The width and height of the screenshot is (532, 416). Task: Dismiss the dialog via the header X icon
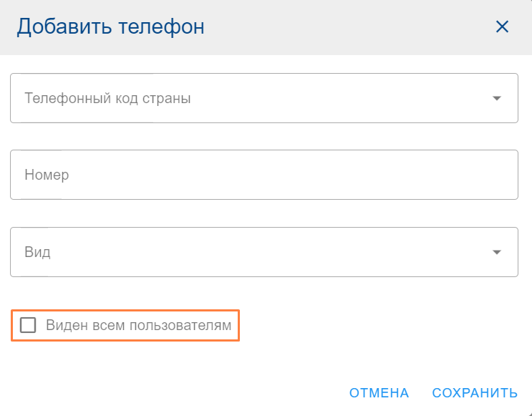click(x=502, y=27)
